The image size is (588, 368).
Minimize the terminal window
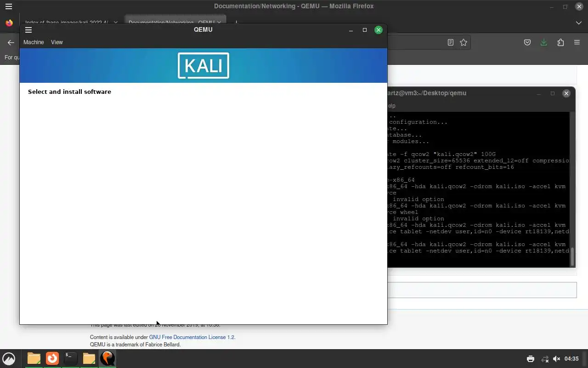(x=539, y=93)
